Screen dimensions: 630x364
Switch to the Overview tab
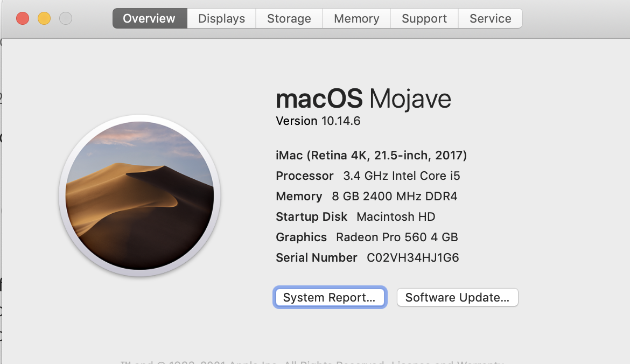(150, 19)
